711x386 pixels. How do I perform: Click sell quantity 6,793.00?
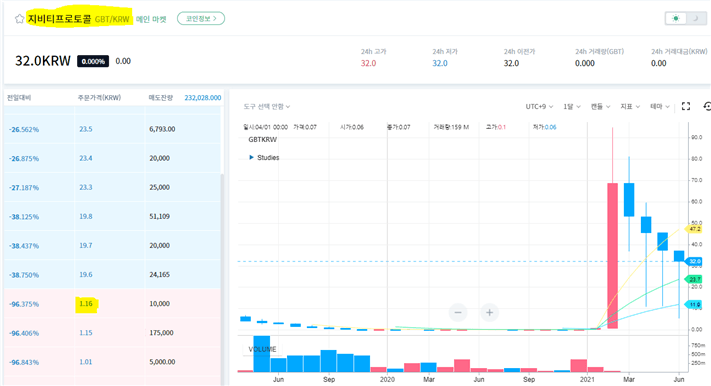pyautogui.click(x=162, y=129)
